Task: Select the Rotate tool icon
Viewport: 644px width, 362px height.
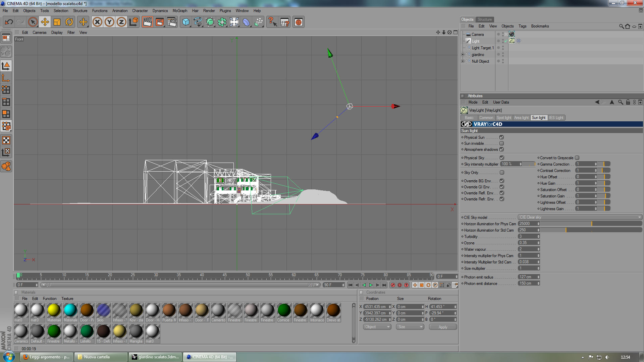Action: [x=69, y=22]
